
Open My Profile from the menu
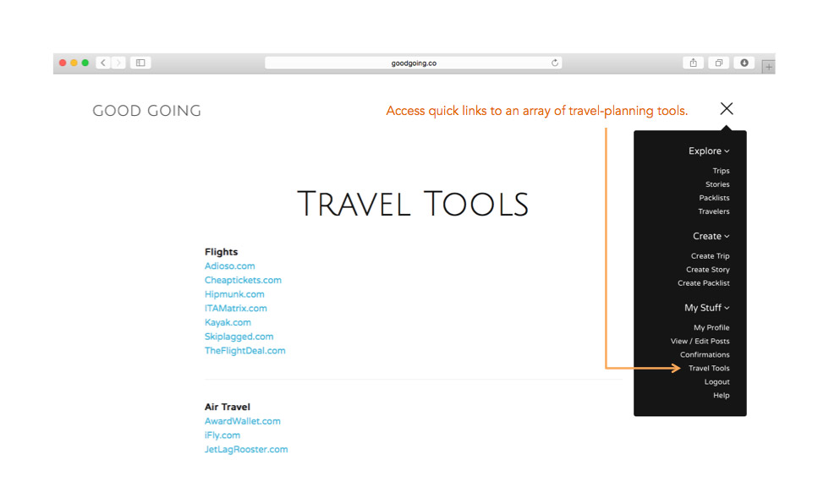click(711, 327)
